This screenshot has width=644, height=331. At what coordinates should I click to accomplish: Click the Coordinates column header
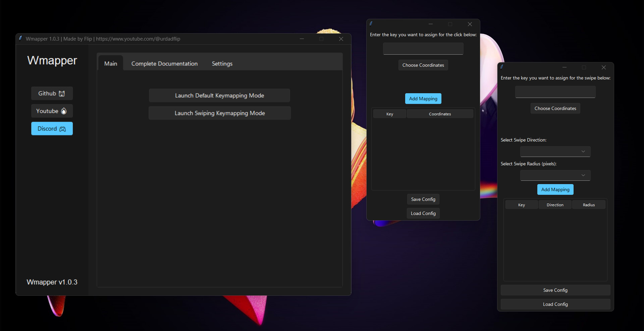(440, 114)
